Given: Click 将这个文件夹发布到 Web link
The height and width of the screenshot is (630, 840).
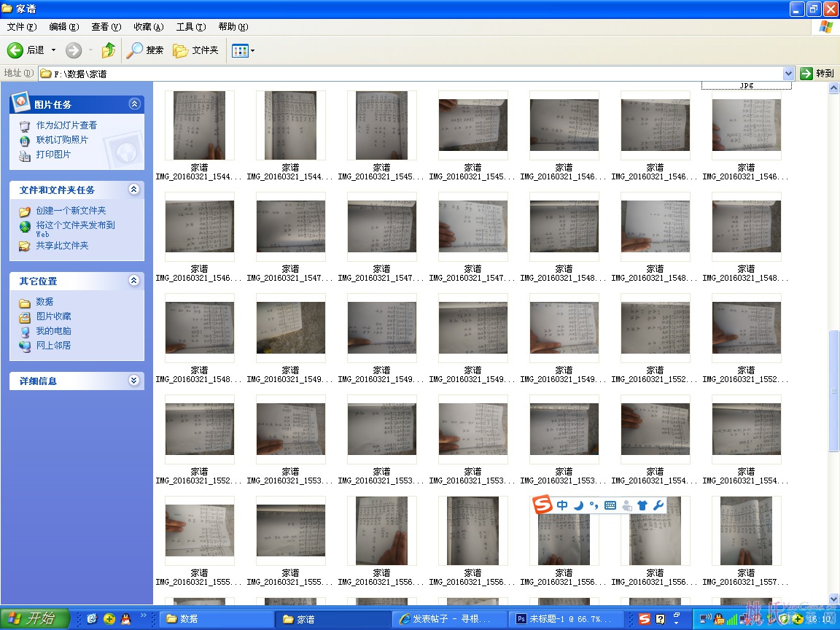Looking at the screenshot, I should (x=75, y=229).
